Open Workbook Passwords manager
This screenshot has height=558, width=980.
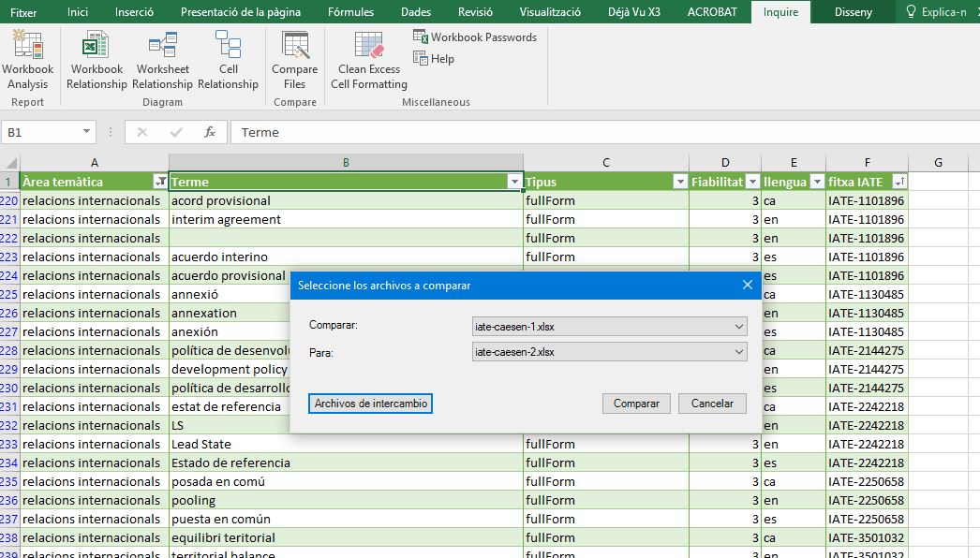coord(476,37)
